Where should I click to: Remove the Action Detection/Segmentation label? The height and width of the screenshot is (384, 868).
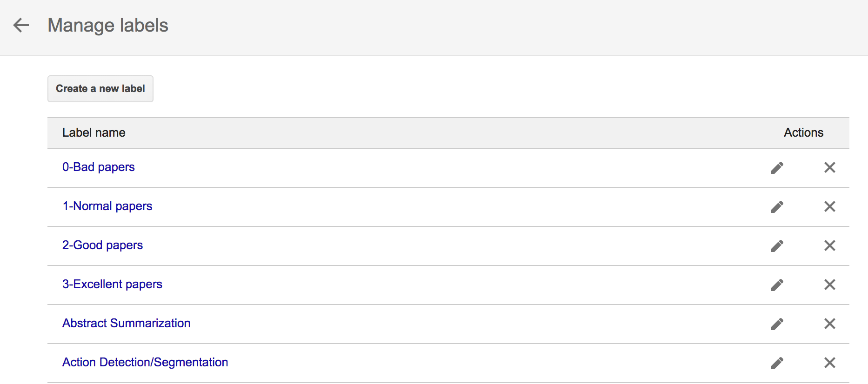pyautogui.click(x=830, y=363)
